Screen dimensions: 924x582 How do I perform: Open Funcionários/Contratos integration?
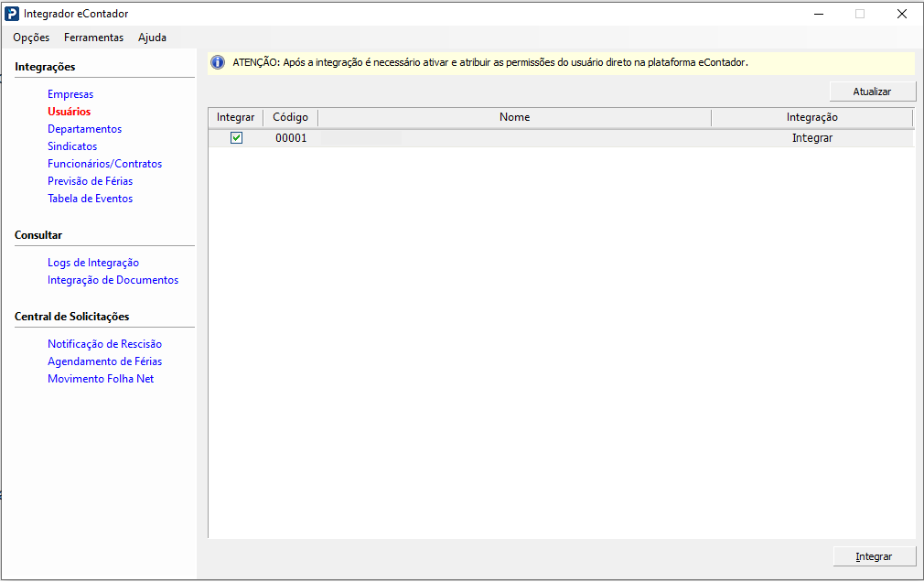pyautogui.click(x=104, y=164)
